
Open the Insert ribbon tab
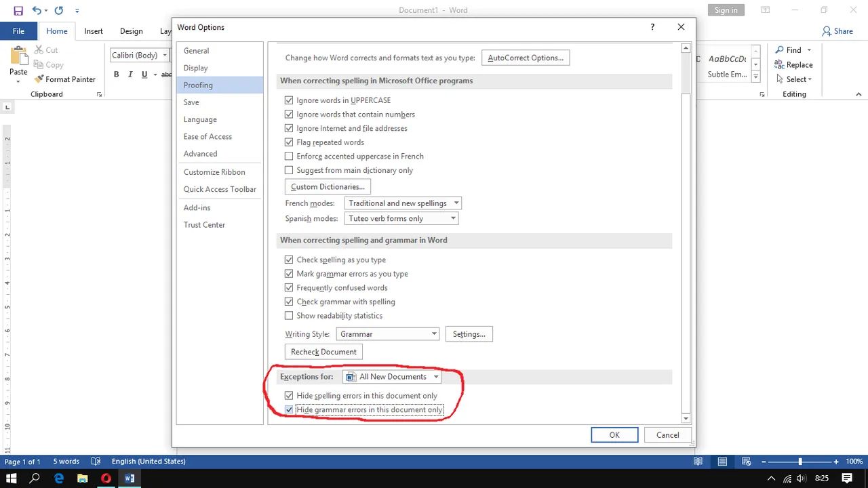[94, 31]
